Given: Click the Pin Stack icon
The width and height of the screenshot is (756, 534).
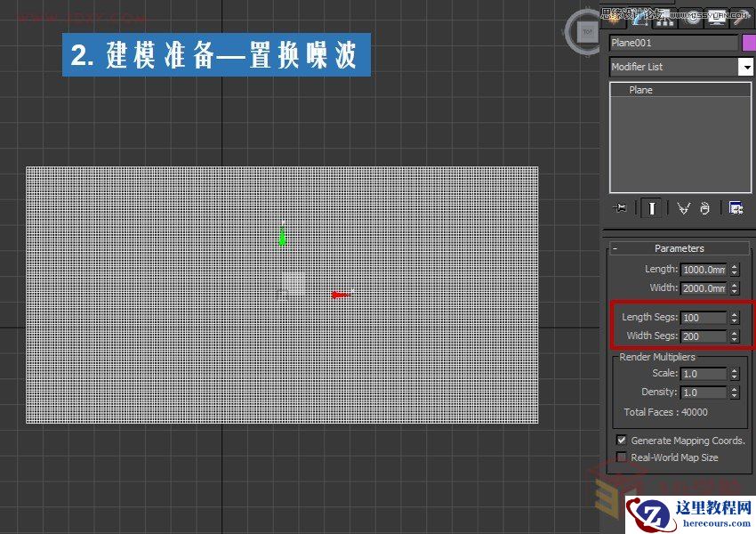Looking at the screenshot, I should pyautogui.click(x=620, y=207).
